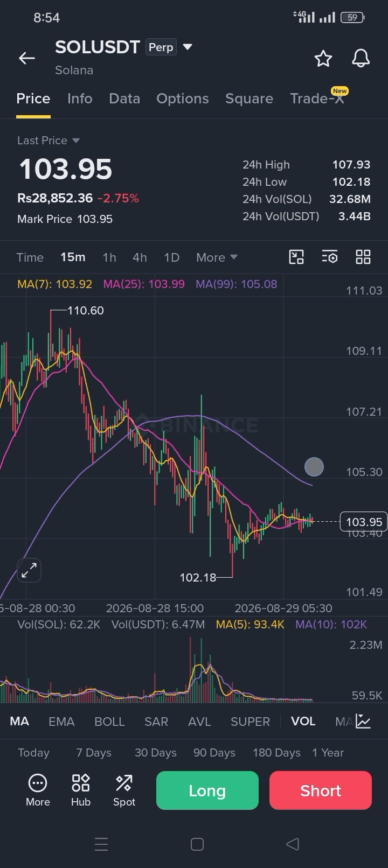Open price alerts bell icon

click(x=361, y=58)
